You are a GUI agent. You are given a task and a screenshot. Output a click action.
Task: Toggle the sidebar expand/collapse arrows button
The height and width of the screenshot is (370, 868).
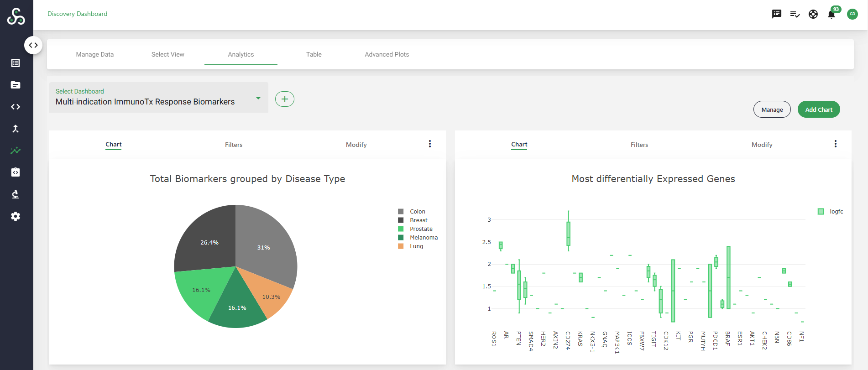point(33,45)
